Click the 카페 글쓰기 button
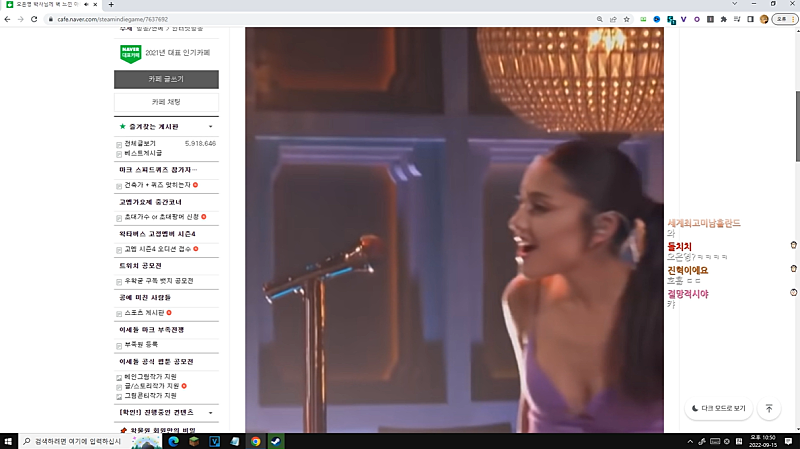The width and height of the screenshot is (800, 449). (x=166, y=79)
